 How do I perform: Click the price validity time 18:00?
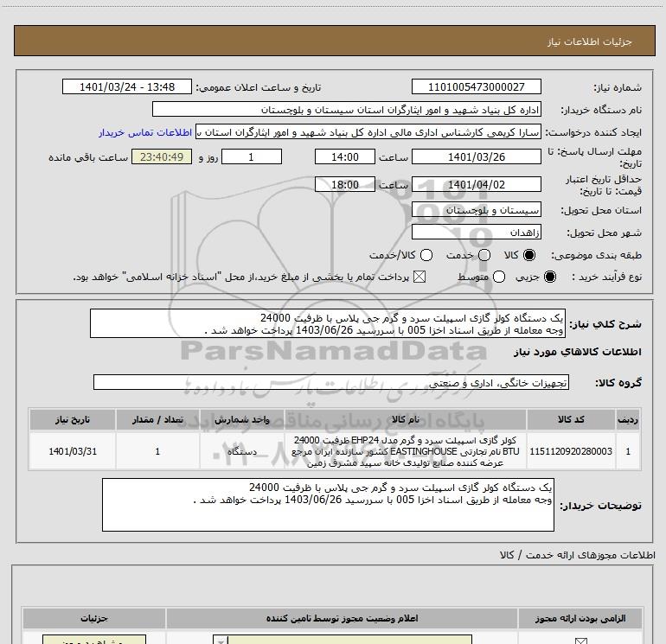345,185
